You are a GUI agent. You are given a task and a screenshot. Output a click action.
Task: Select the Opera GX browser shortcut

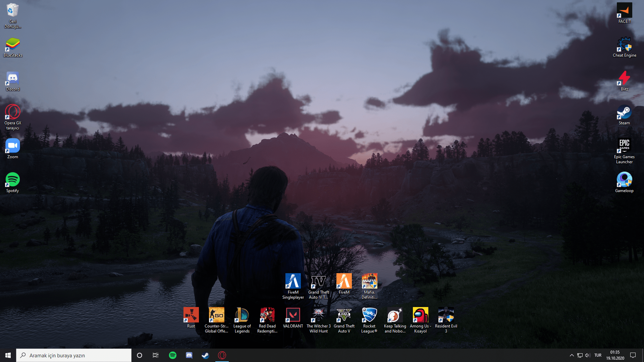pyautogui.click(x=13, y=113)
